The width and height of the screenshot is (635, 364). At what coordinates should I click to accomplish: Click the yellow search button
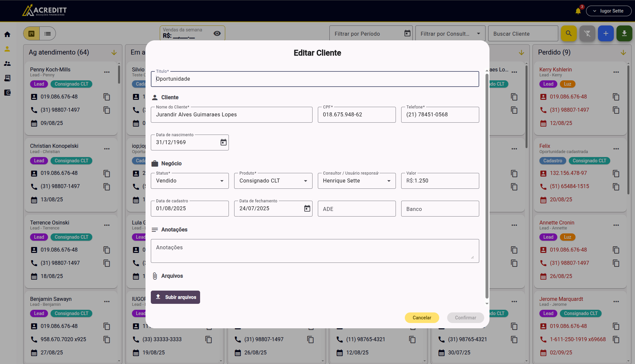tap(569, 33)
